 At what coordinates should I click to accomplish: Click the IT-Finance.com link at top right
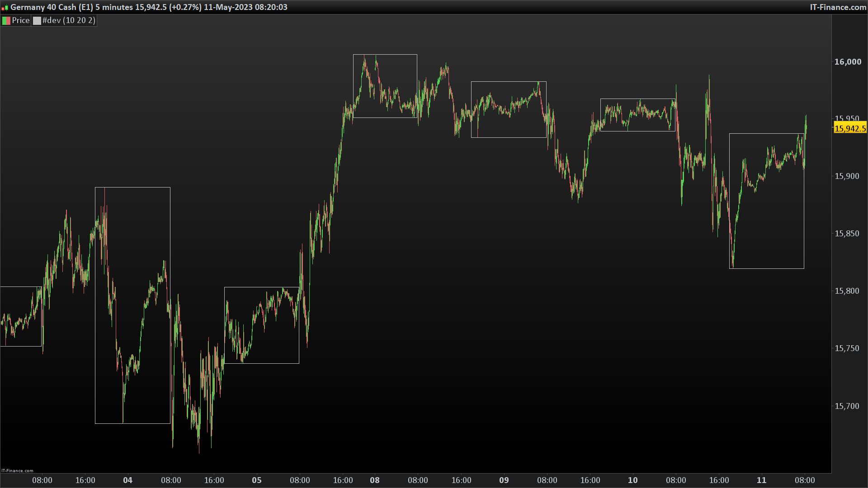click(x=838, y=7)
